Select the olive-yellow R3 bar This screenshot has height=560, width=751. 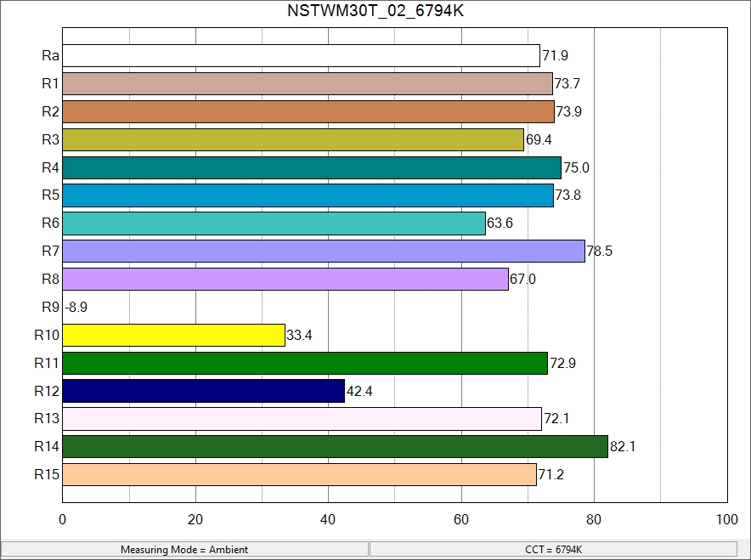pos(293,139)
